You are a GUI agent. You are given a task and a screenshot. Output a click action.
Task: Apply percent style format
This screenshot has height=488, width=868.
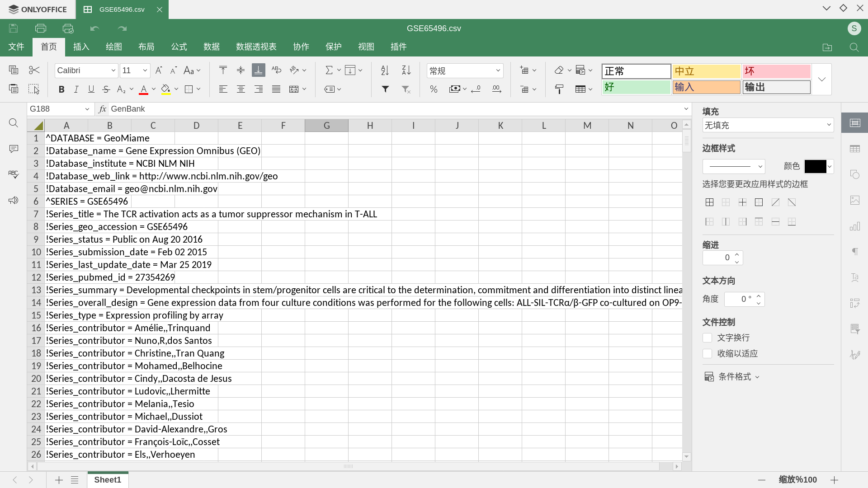(x=434, y=89)
